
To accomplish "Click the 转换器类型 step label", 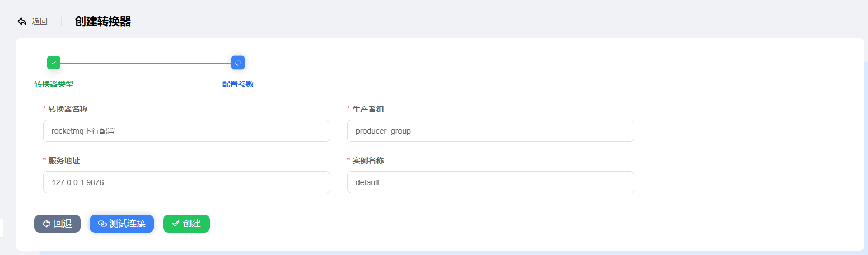I will [54, 84].
